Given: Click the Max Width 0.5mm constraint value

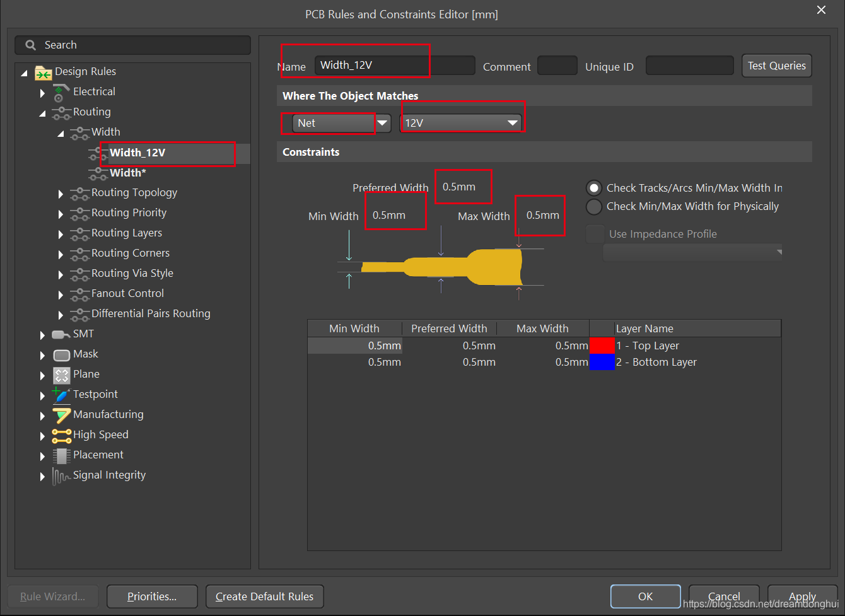Looking at the screenshot, I should pyautogui.click(x=543, y=215).
